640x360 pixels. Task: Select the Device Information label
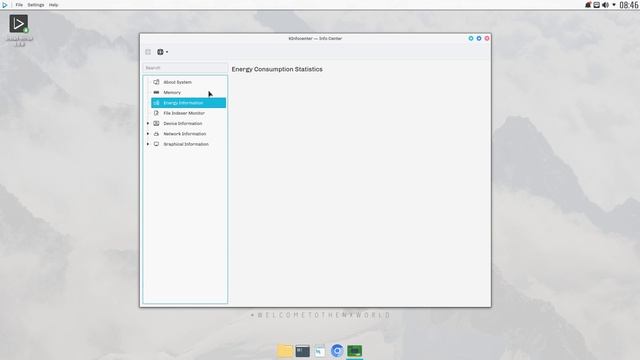[182, 123]
